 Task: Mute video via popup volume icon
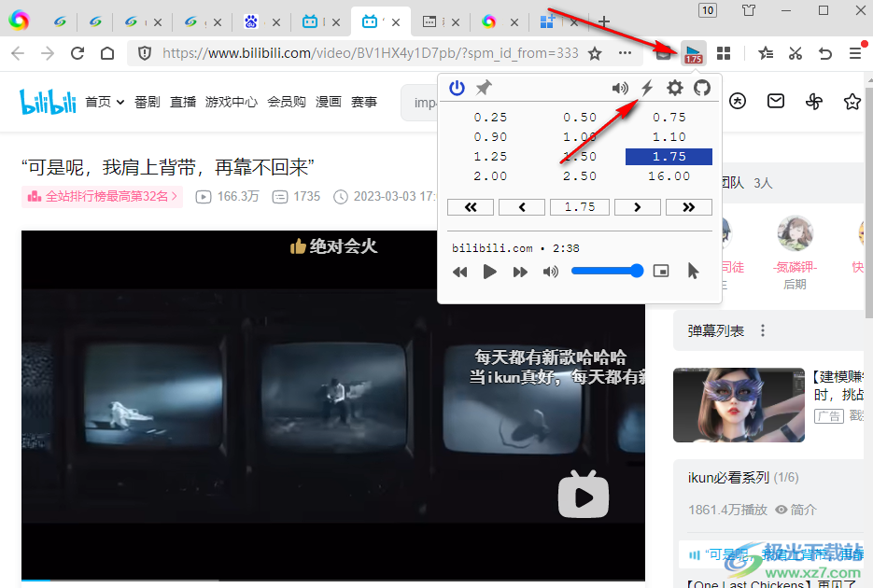point(551,272)
